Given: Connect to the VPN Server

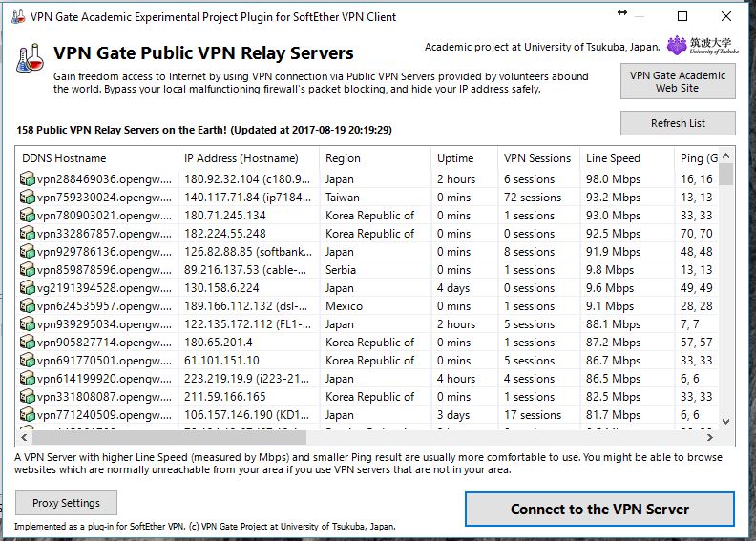Looking at the screenshot, I should click(599, 510).
